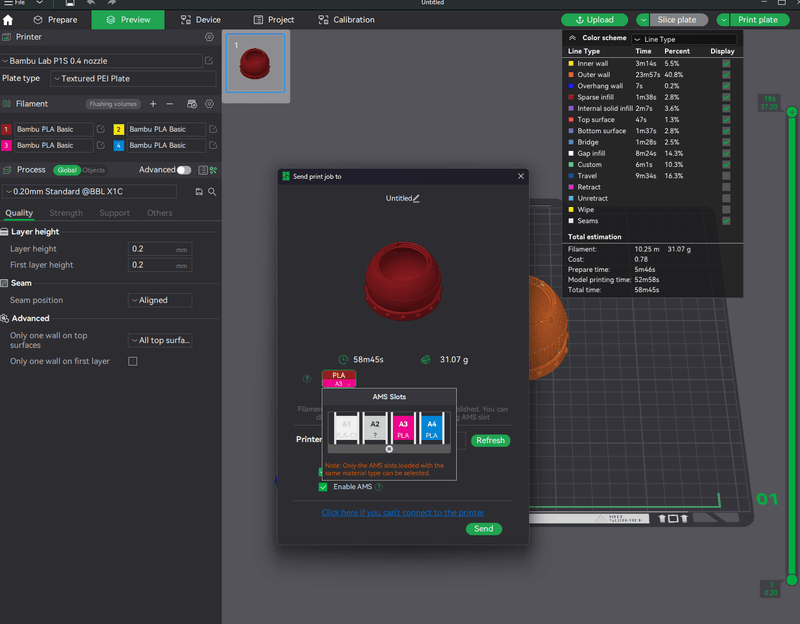Edit filament 2 preset
Screen dimensions: 800x624
pos(213,129)
